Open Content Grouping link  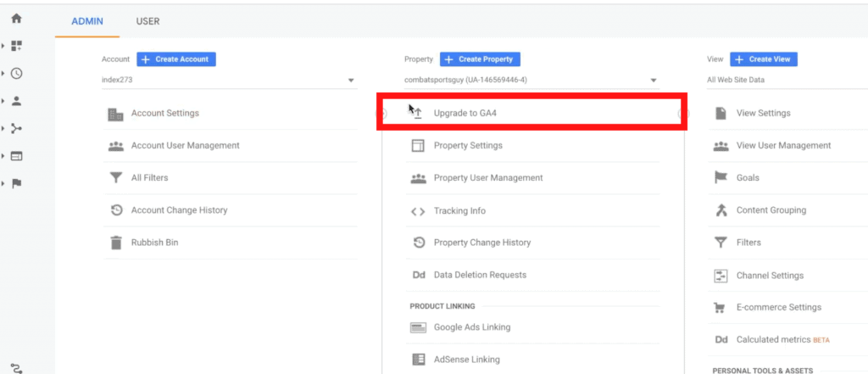coord(771,210)
